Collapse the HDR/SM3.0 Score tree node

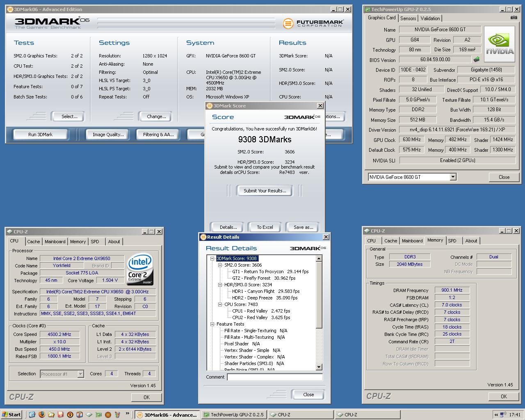tap(220, 285)
